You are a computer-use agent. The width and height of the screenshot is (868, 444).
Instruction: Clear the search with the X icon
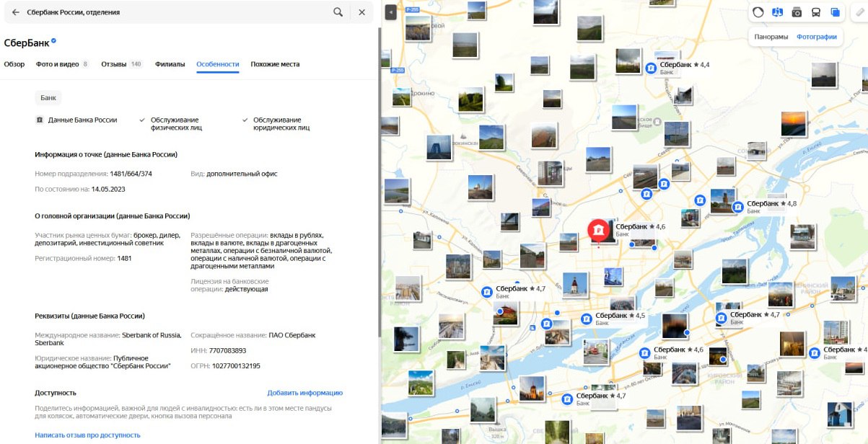tap(361, 12)
